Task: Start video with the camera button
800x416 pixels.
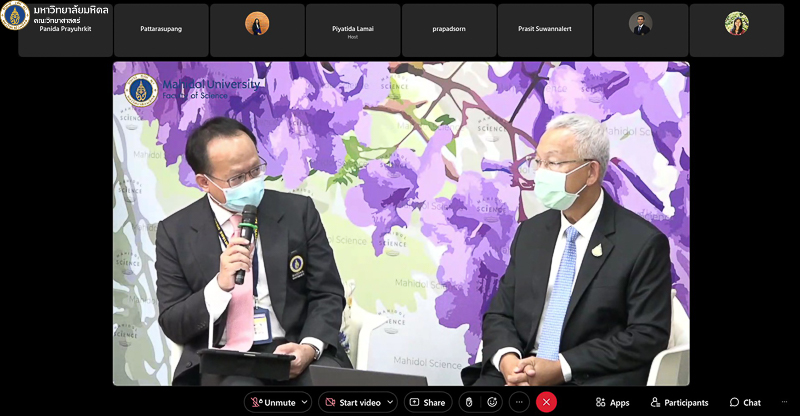Action: pos(351,402)
